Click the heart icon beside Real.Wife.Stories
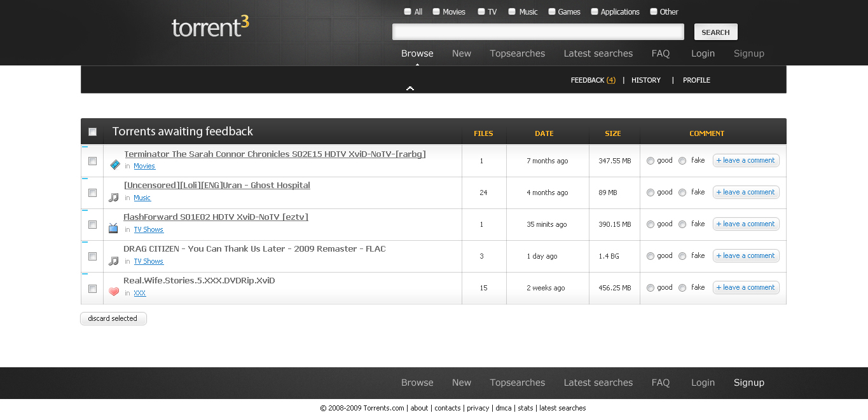 [x=114, y=292]
